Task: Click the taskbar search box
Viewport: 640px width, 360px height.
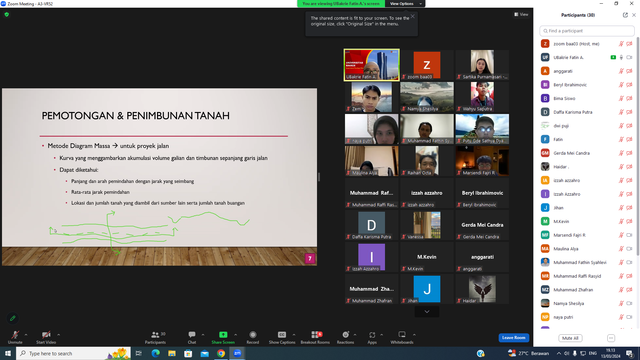Action: point(73,353)
